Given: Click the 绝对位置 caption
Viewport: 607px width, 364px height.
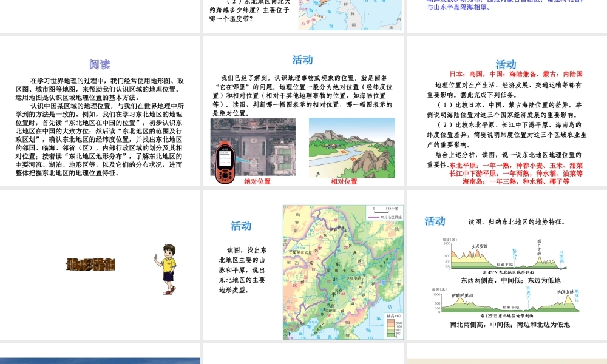Looking at the screenshot, I should (x=257, y=181).
